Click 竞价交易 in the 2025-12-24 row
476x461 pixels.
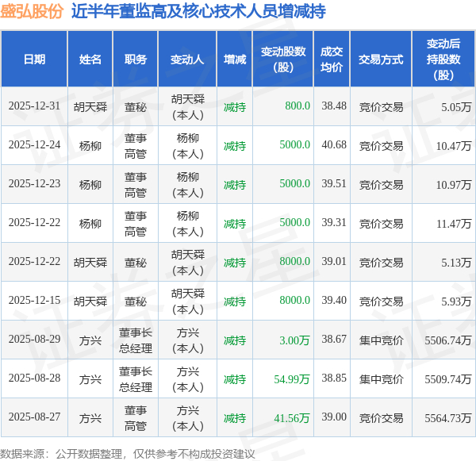(x=381, y=146)
